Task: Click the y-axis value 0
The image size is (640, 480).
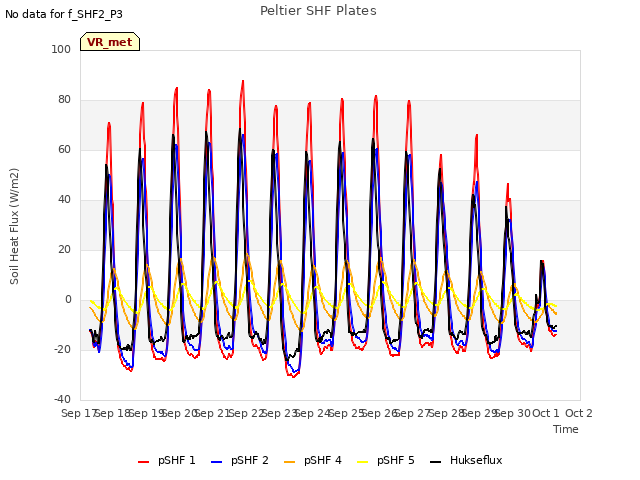Action: point(68,300)
